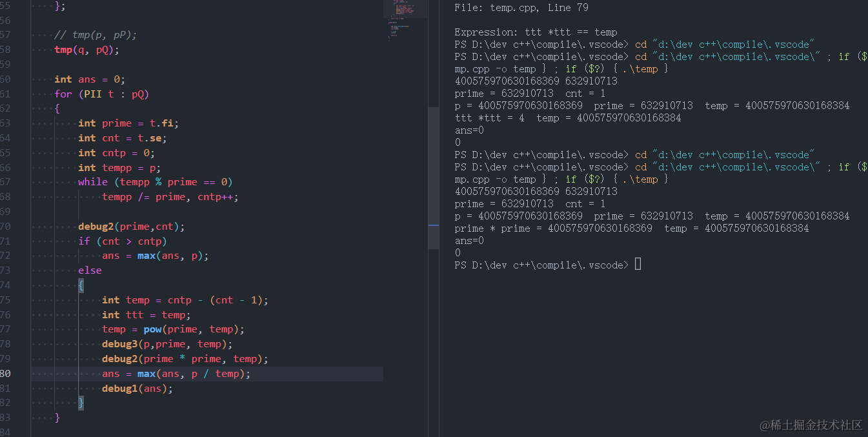Click 'ans = max(ans, p / temp);' statement
The width and height of the screenshot is (868, 437).
176,373
